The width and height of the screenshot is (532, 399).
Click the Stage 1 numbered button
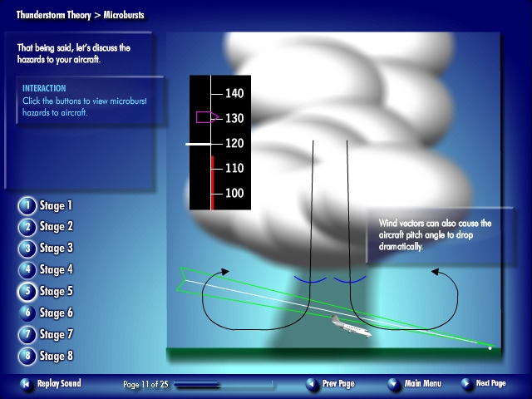[27, 205]
